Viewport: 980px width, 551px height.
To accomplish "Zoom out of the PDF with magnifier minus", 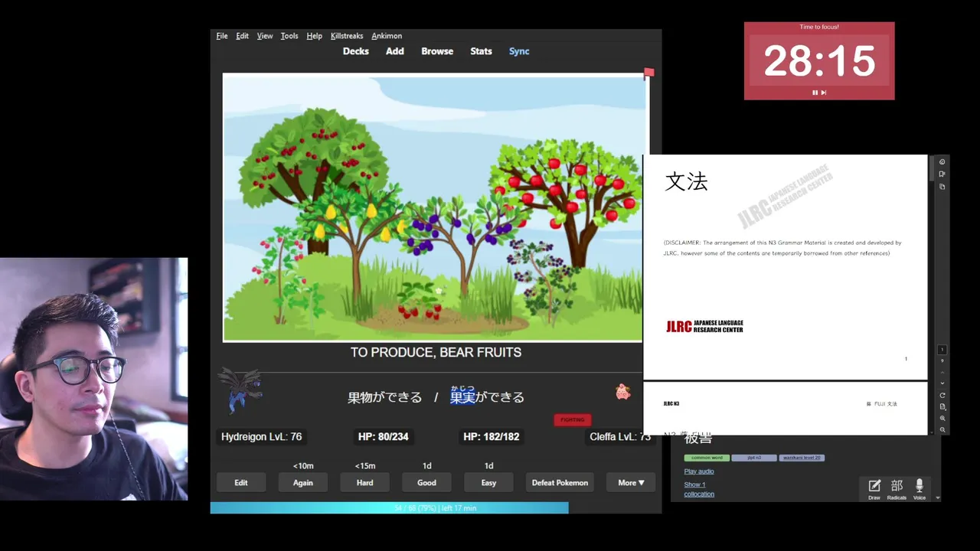I will pyautogui.click(x=942, y=430).
